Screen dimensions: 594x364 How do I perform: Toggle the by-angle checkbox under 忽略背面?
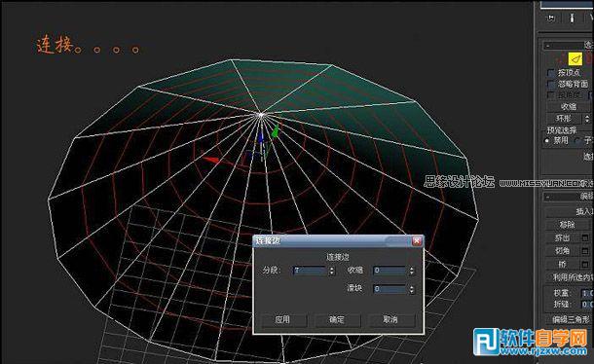(x=551, y=95)
